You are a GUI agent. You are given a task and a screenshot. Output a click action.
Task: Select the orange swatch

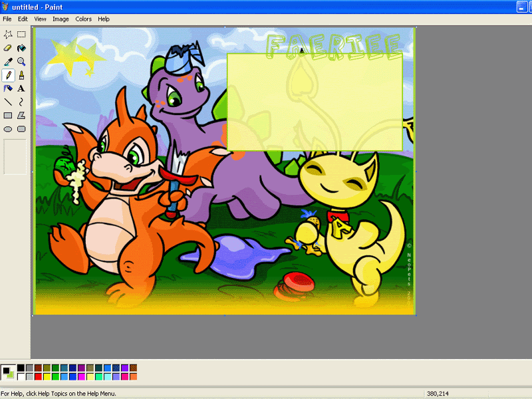(x=134, y=376)
